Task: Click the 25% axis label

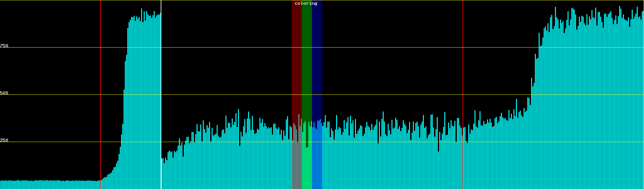Action: click(x=4, y=140)
